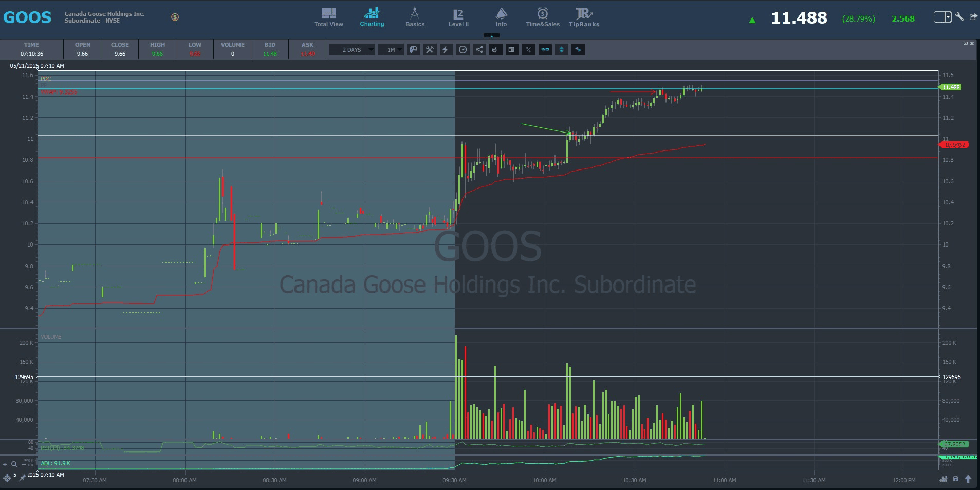The image size is (980, 490).
Task: Expand the 2 DAYS time range dropdown
Action: click(352, 50)
